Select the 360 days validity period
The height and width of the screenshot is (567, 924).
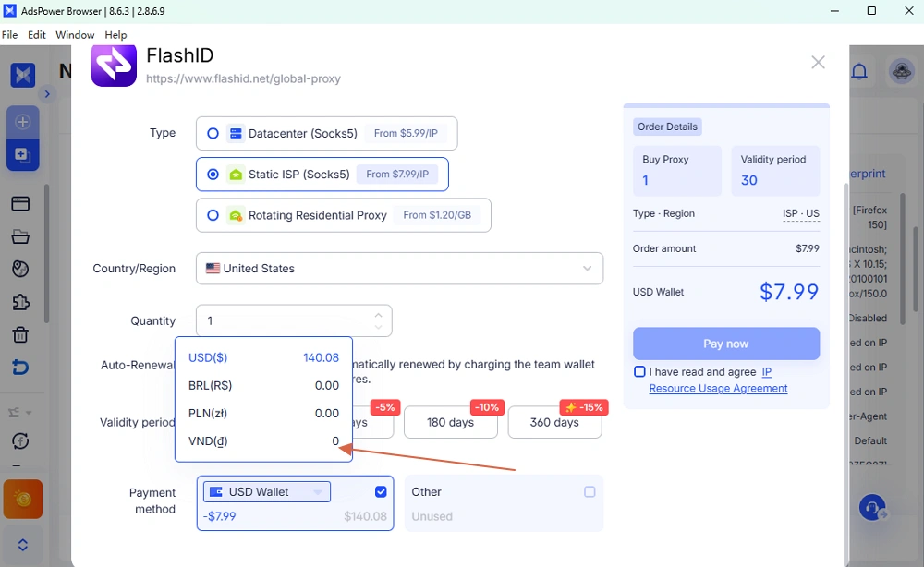(554, 422)
